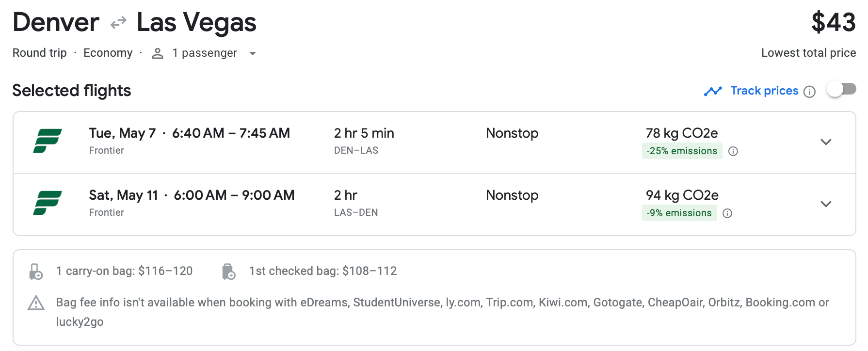Expand the Tue, May 7 flight details

coord(826,142)
